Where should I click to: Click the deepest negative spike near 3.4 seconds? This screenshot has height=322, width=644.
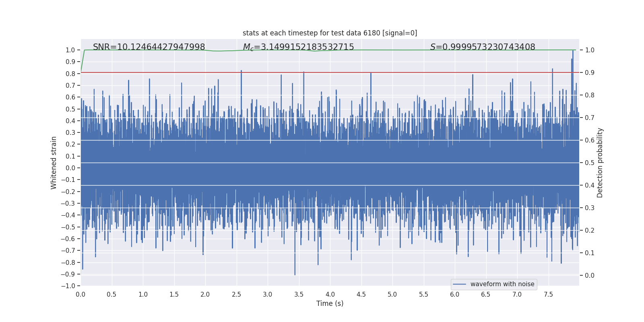pos(295,270)
